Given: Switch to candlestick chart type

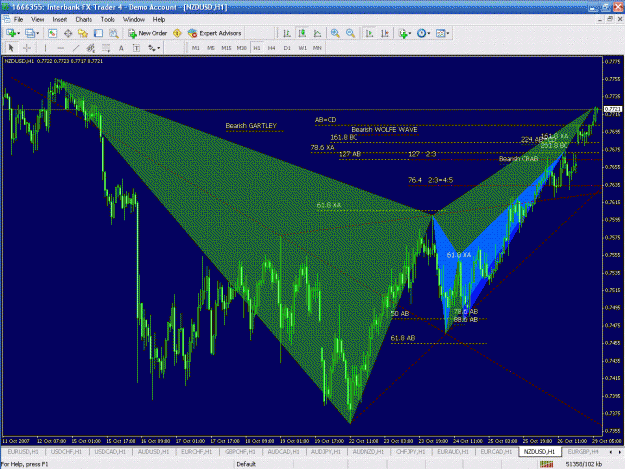Looking at the screenshot, I should [302, 33].
